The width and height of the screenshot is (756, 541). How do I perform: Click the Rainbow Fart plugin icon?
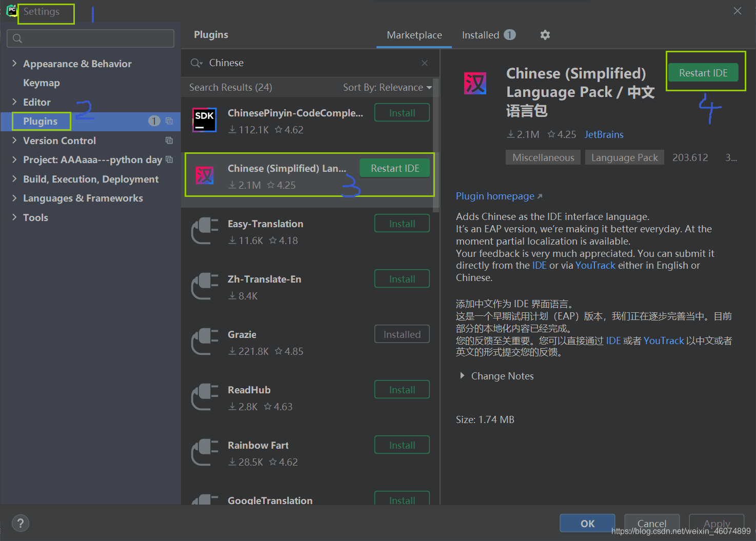204,452
